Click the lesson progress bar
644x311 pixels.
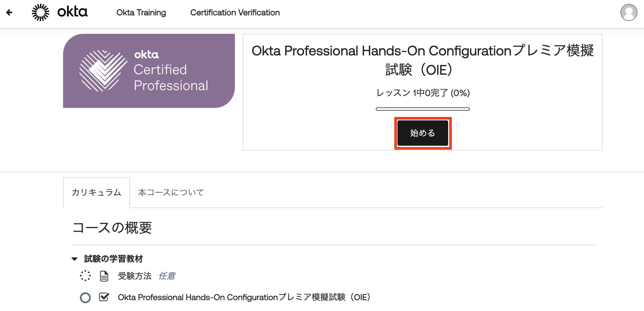(x=423, y=109)
